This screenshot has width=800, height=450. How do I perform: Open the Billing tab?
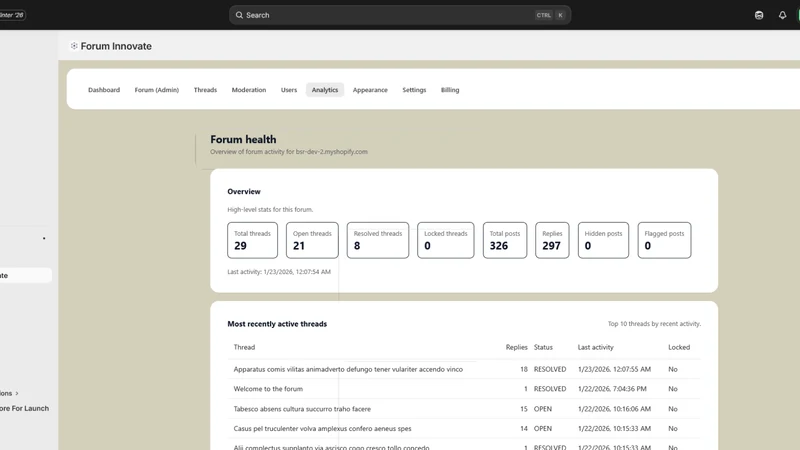450,90
